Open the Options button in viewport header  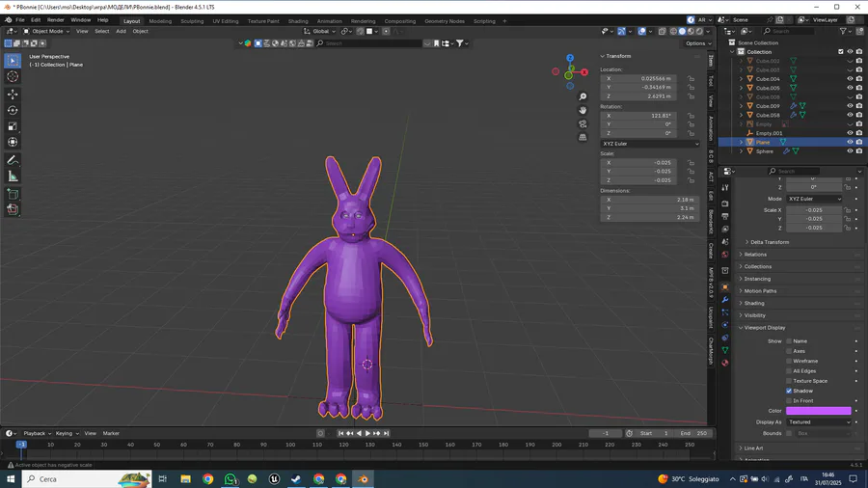click(x=698, y=43)
